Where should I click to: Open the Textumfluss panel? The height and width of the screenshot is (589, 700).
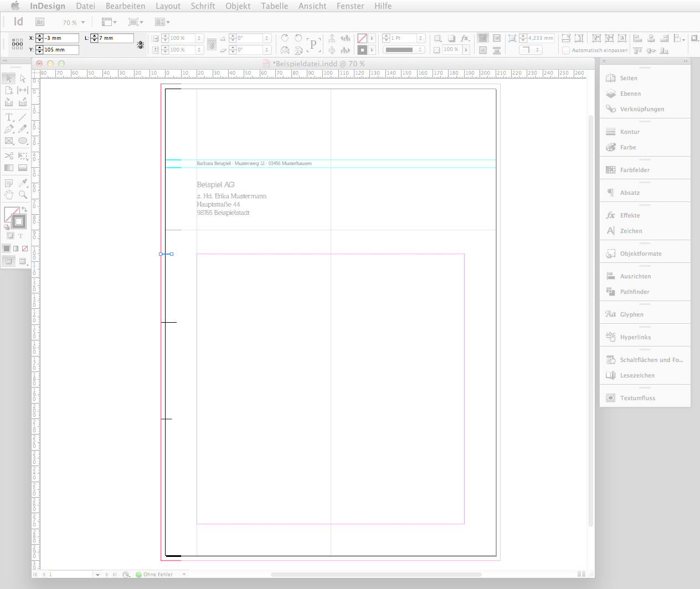click(x=638, y=397)
